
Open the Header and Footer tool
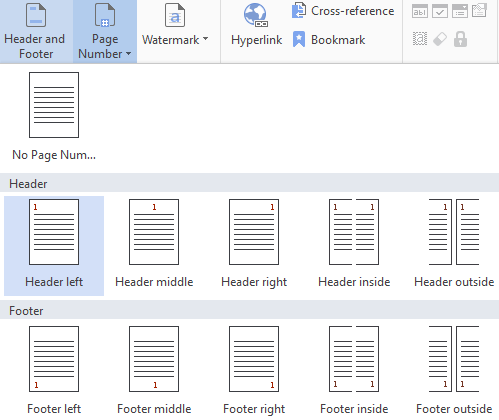pos(35,31)
